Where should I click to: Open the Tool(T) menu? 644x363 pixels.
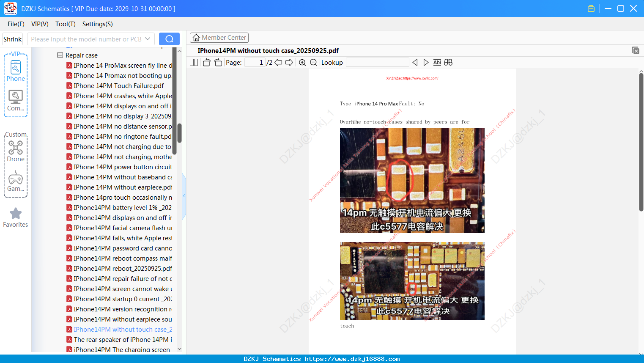pyautogui.click(x=65, y=24)
